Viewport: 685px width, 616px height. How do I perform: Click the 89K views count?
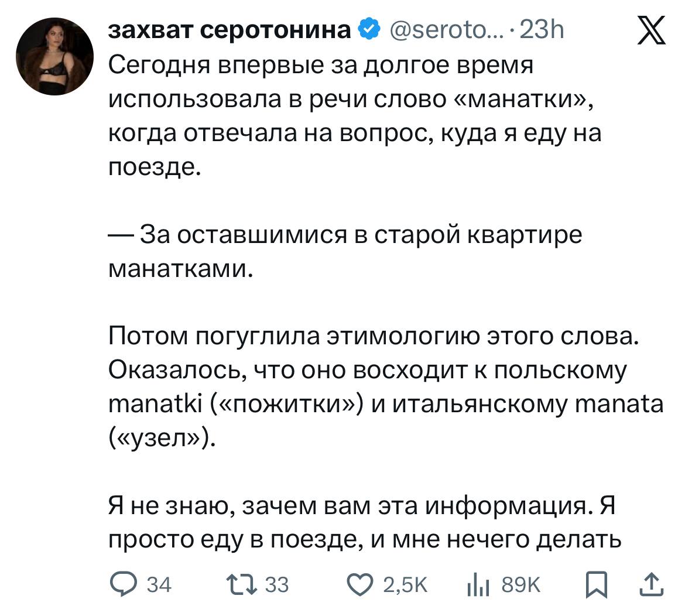(521, 585)
